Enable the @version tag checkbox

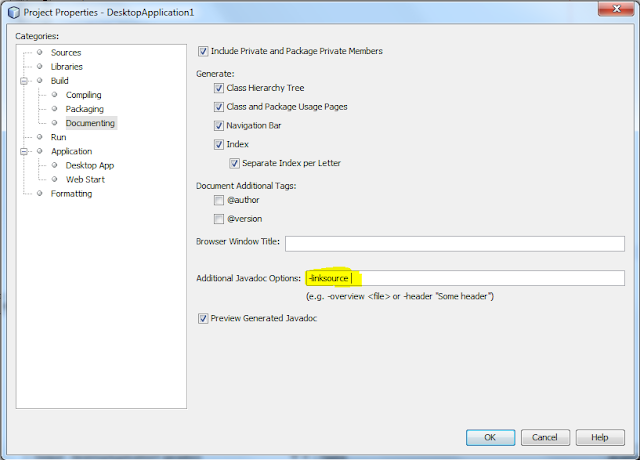point(219,219)
